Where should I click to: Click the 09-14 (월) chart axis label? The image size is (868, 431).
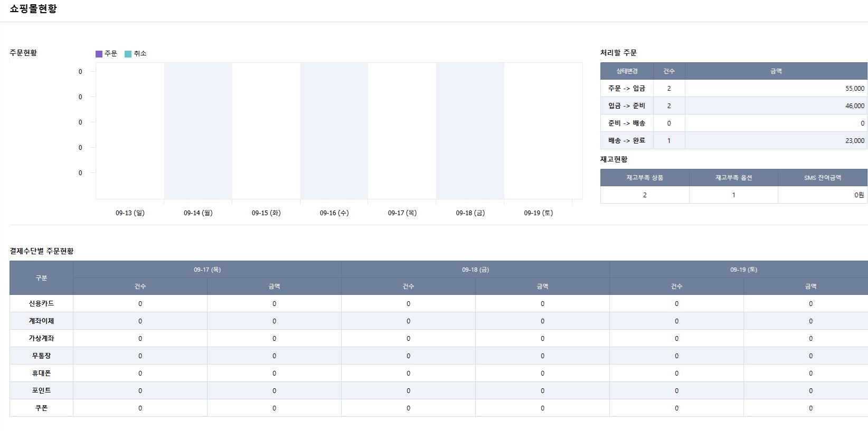click(198, 213)
